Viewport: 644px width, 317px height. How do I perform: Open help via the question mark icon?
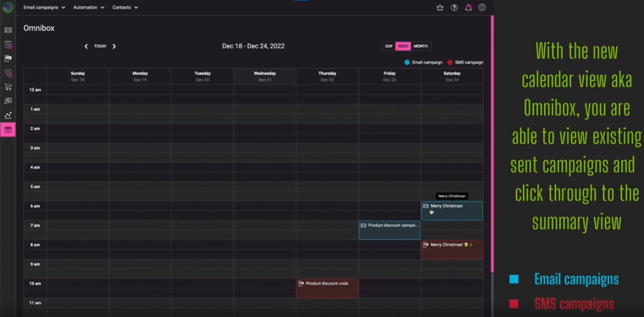(x=454, y=8)
